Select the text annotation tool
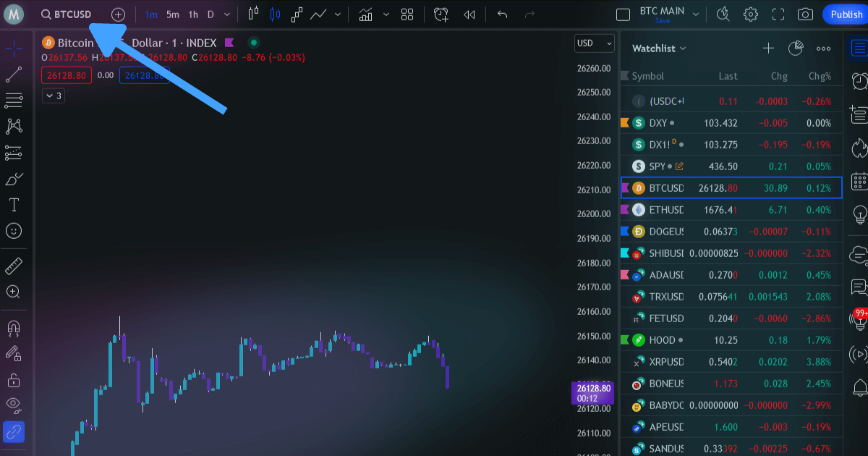The height and width of the screenshot is (456, 868). pos(14,205)
